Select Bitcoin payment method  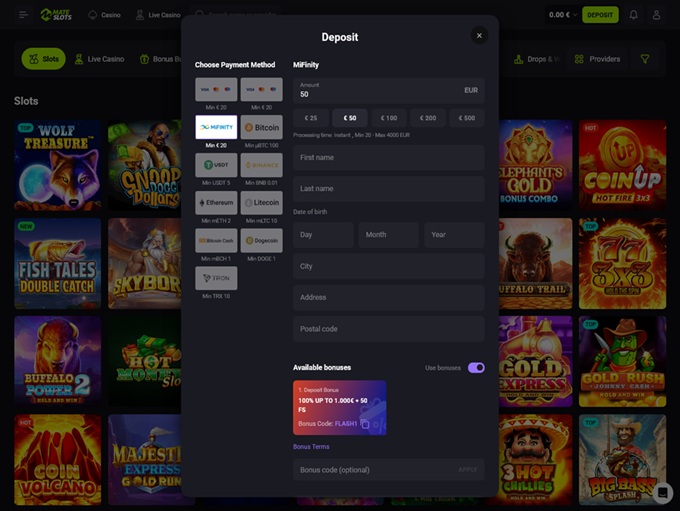(261, 128)
